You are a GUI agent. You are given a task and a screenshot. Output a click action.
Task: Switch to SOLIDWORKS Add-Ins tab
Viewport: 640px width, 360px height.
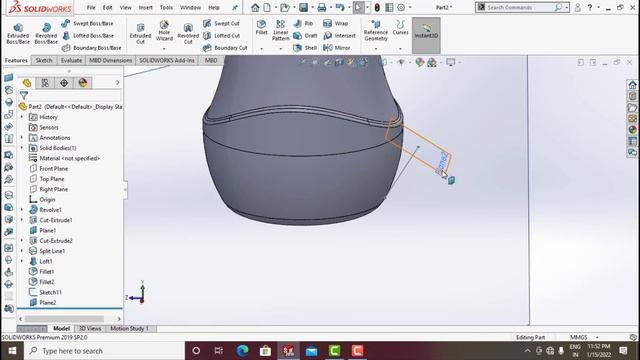[x=167, y=60]
